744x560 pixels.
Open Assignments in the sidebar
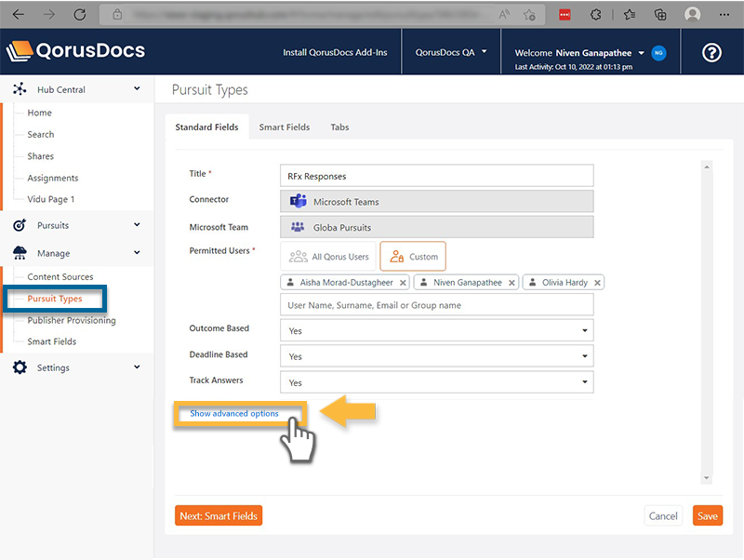point(53,178)
